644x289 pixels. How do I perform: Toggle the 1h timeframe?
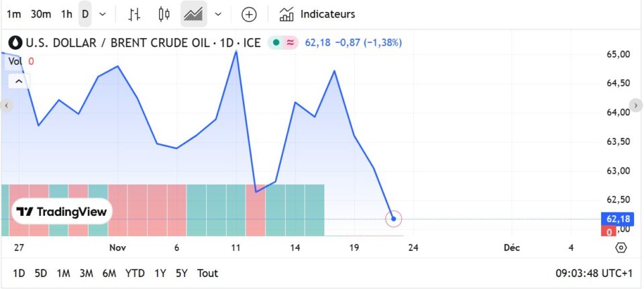point(66,14)
